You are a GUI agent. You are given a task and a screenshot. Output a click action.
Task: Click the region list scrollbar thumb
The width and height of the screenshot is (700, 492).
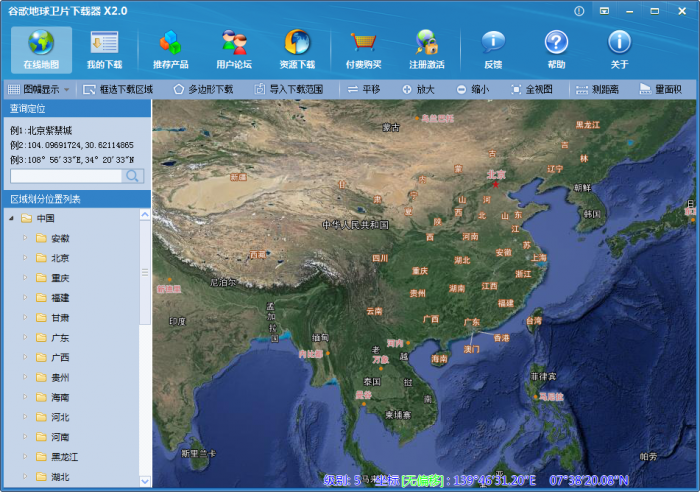tap(145, 272)
